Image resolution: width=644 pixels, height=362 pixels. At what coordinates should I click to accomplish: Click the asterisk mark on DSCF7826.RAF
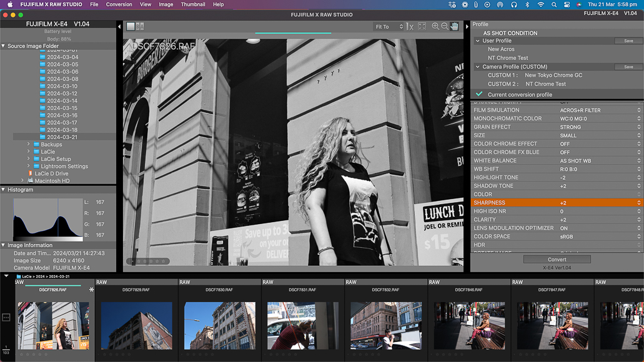point(91,290)
